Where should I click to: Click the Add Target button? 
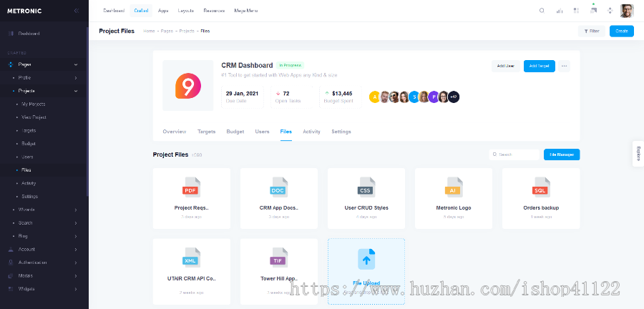540,66
